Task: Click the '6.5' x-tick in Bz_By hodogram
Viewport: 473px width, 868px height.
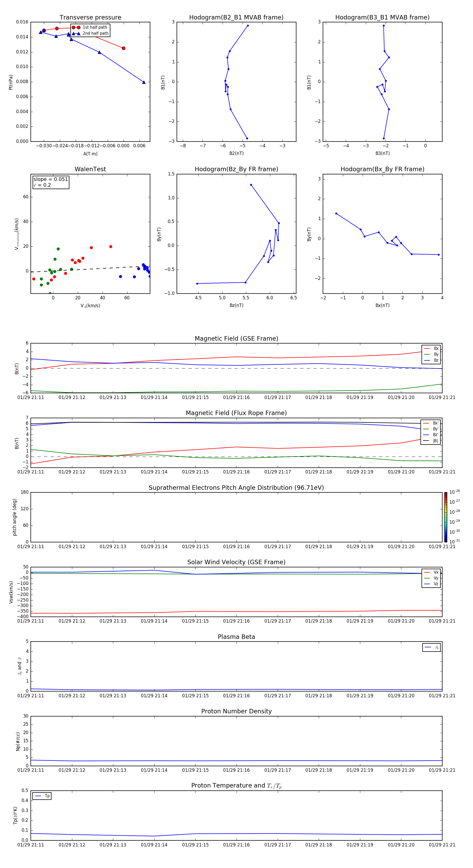Action: (294, 298)
